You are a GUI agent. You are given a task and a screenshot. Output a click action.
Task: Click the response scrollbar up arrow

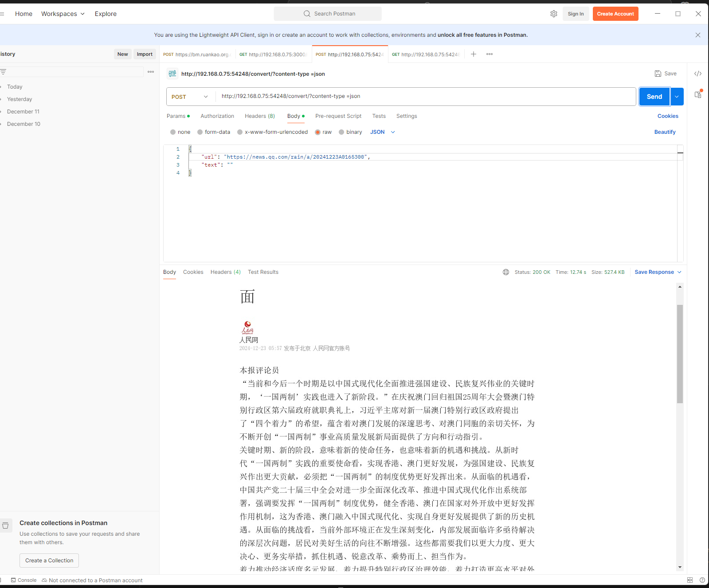[x=680, y=287]
